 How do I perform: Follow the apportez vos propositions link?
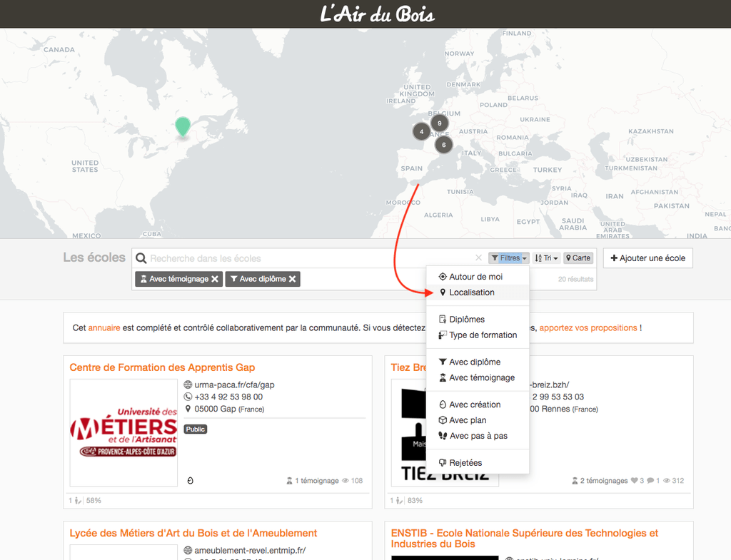(588, 328)
